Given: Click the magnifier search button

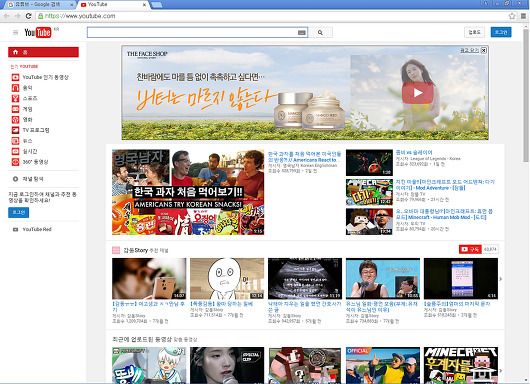Looking at the screenshot, I should (x=320, y=32).
